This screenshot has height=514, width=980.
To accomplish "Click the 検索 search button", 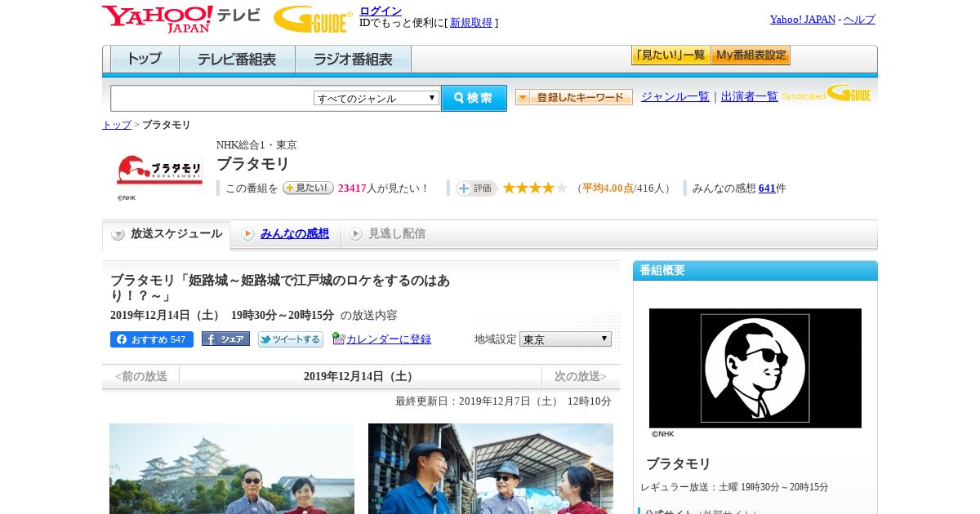I will click(x=474, y=98).
